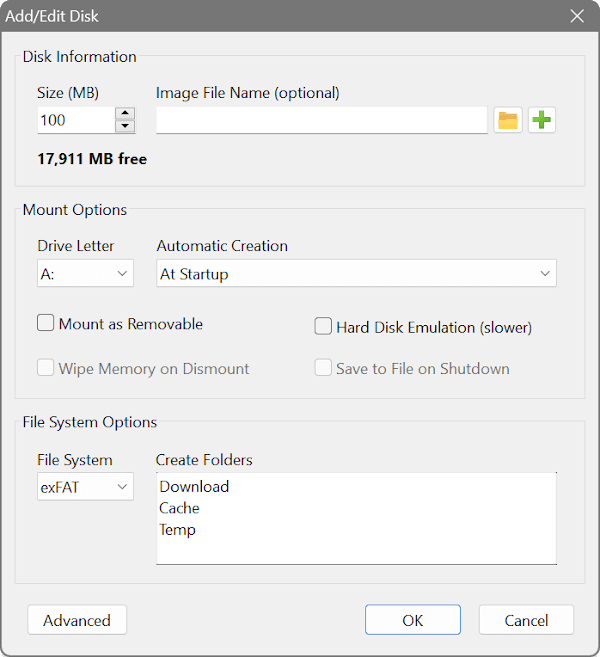Screen dimensions: 600x657
Task: Check Hard Disk Emulation (slower)
Action: [323, 326]
